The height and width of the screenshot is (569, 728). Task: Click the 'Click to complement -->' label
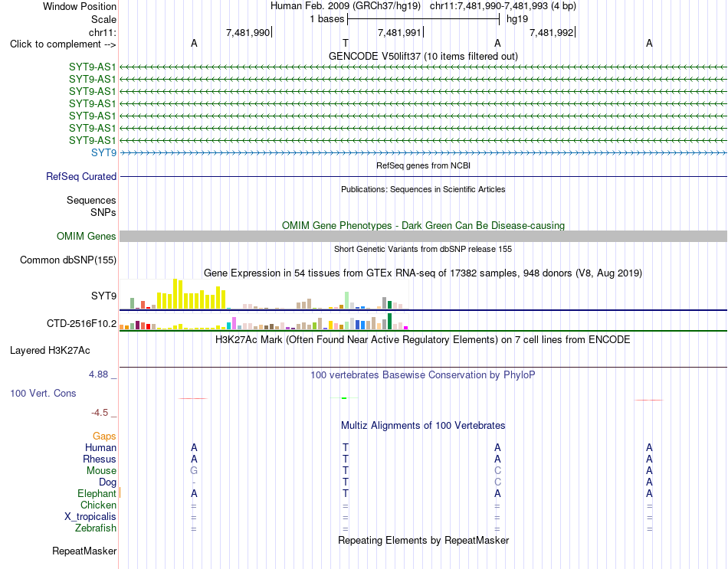(63, 44)
